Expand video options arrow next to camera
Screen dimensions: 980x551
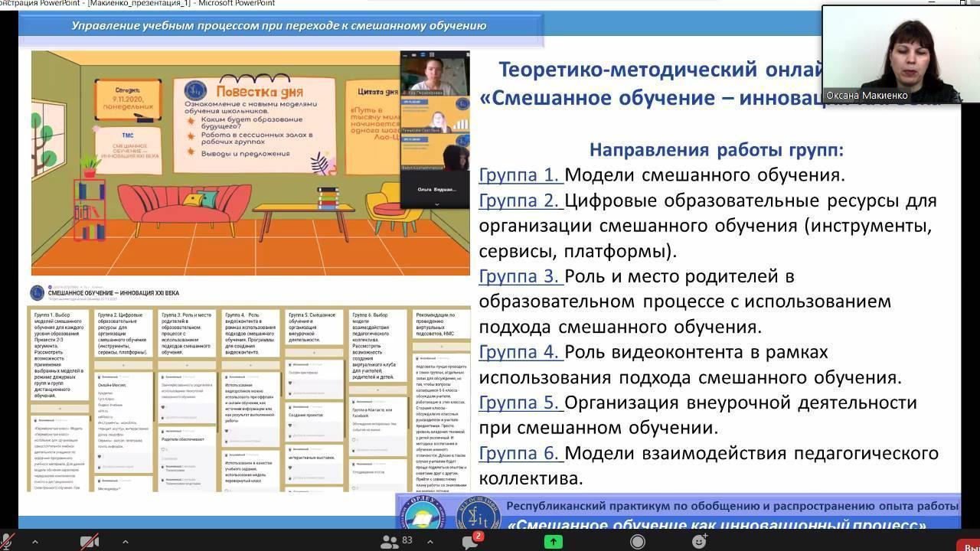click(x=125, y=542)
